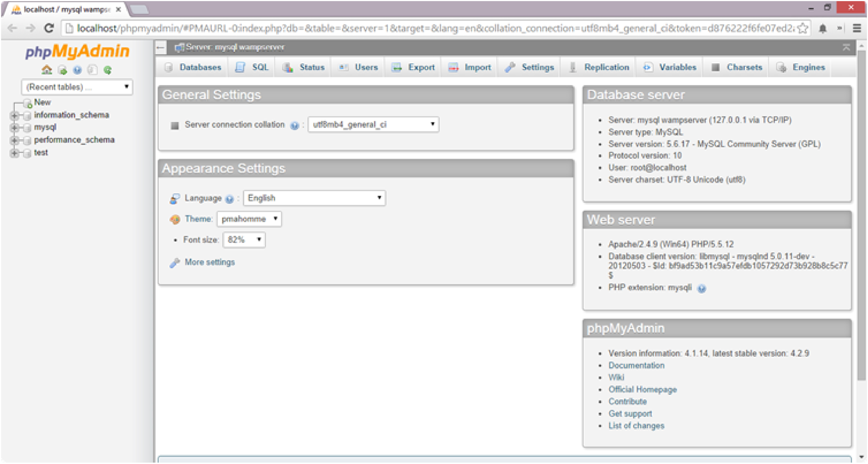The image size is (868, 464).
Task: Click the notification bell extension icon
Action: pos(822,29)
